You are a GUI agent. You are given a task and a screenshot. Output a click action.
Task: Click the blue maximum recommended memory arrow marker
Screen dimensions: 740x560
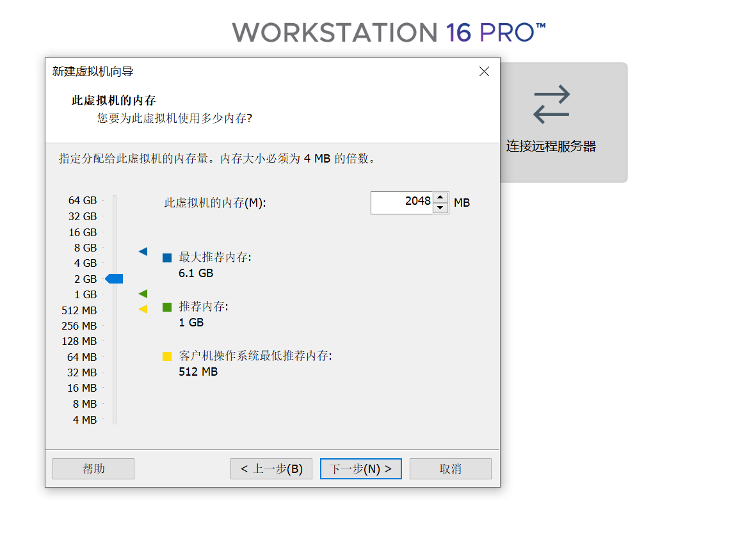(x=143, y=252)
